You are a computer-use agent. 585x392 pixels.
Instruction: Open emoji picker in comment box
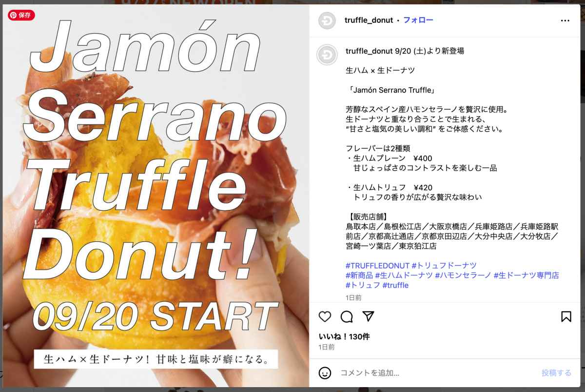coord(325,373)
